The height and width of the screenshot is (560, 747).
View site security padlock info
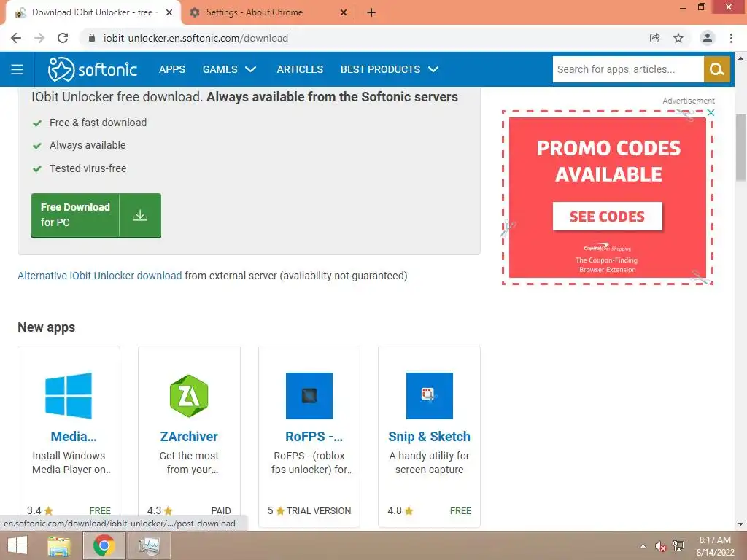coord(92,38)
